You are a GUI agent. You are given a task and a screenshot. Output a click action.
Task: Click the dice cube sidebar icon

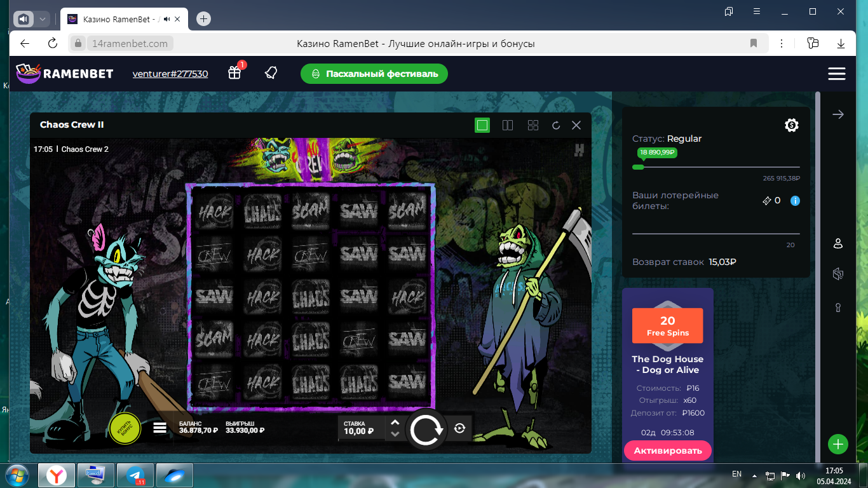(838, 274)
